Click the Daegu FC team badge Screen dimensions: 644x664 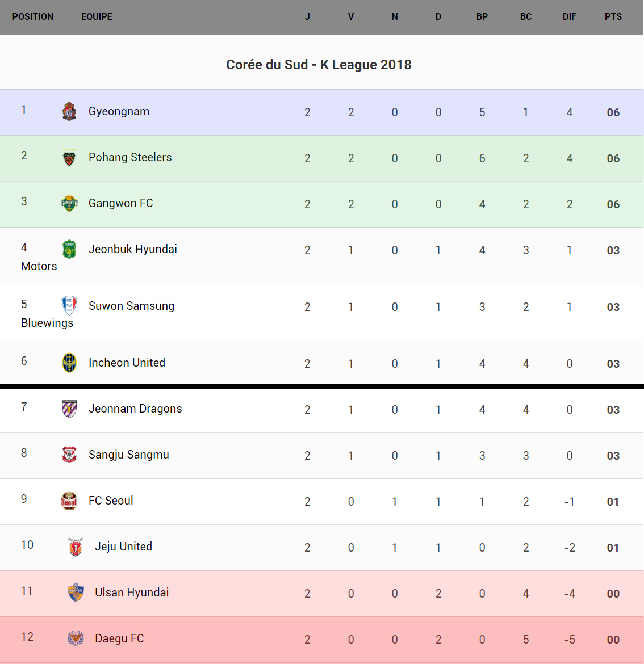(x=76, y=638)
